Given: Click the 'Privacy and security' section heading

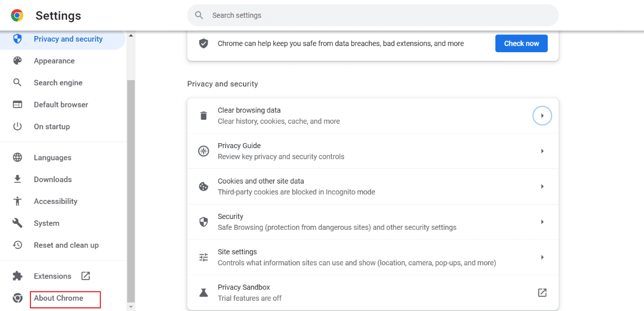Looking at the screenshot, I should pyautogui.click(x=222, y=84).
